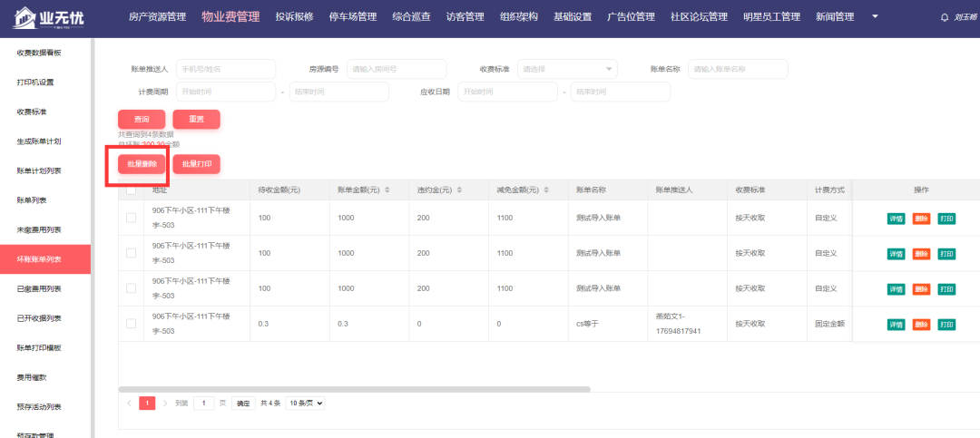This screenshot has width=980, height=438.
Task: Click the user name 刘玉杨
Action: tap(965, 17)
